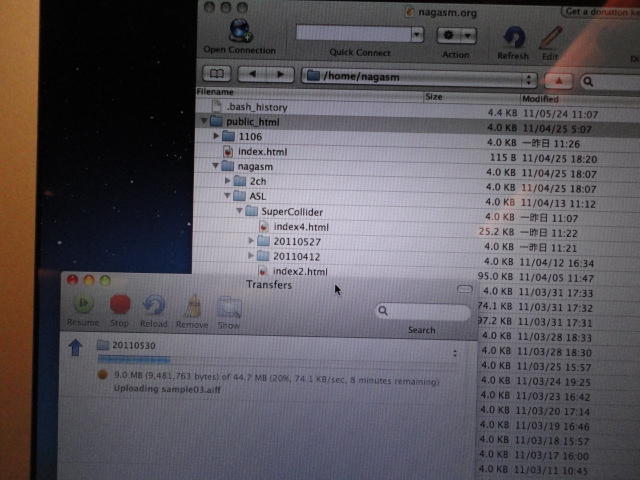The image size is (640, 480).
Task: Click the 11/04/12 16:34 modified date
Action: (557, 263)
